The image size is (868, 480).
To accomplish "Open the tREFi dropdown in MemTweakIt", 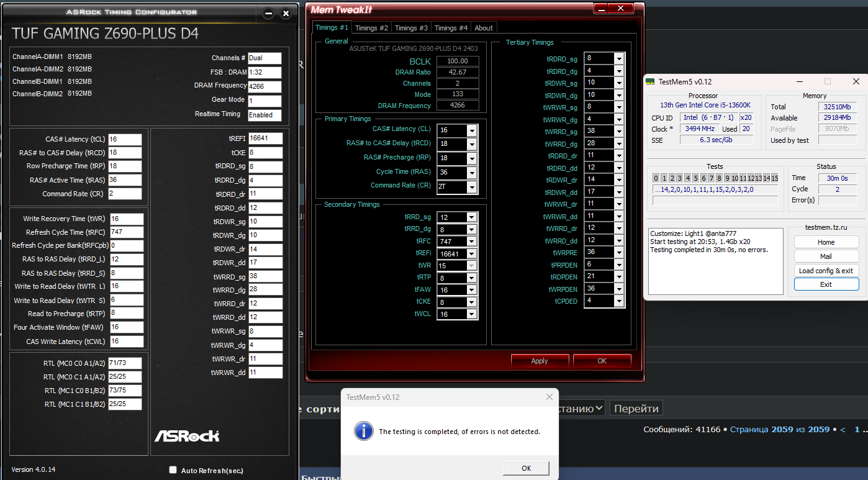I will (472, 254).
